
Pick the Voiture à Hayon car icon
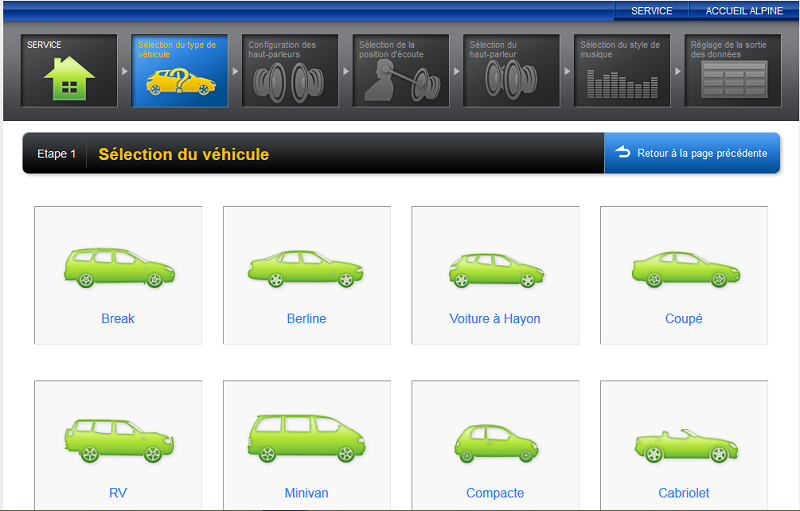point(495,267)
